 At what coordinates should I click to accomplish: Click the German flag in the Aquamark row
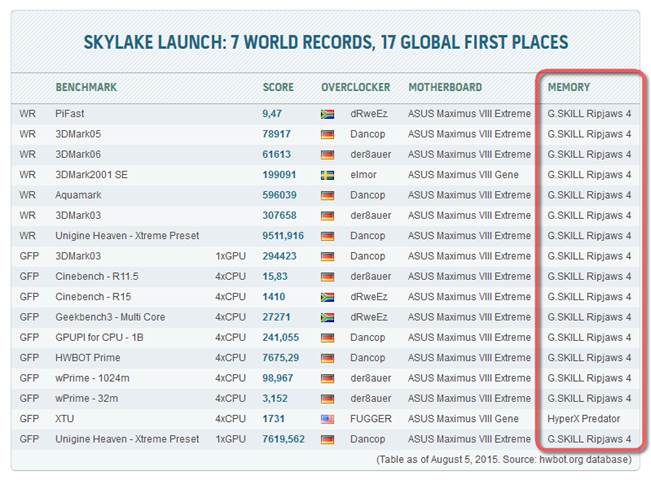(x=327, y=195)
